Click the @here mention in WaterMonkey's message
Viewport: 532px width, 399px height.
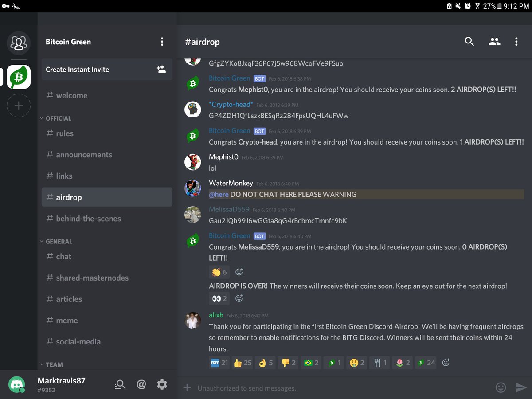click(219, 194)
